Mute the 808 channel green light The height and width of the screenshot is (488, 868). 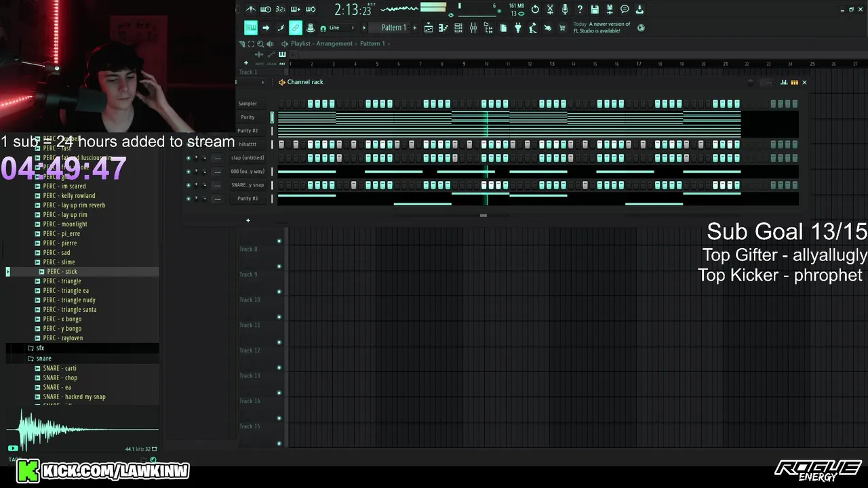pos(189,171)
